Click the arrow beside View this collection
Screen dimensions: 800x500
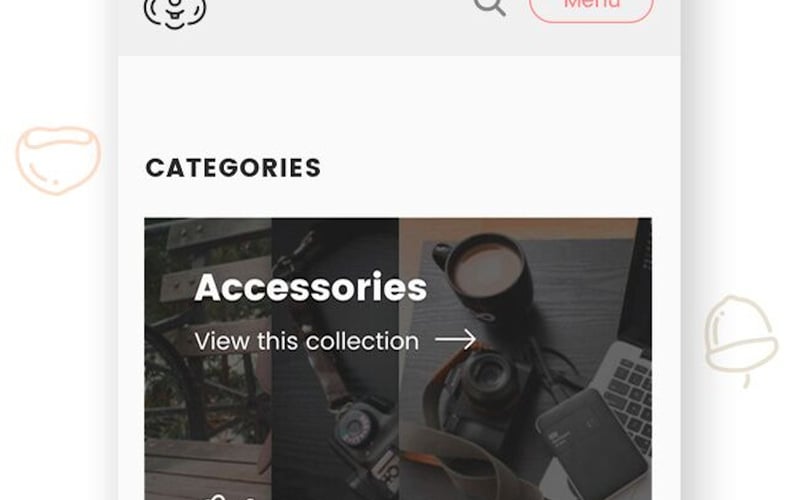coord(455,339)
